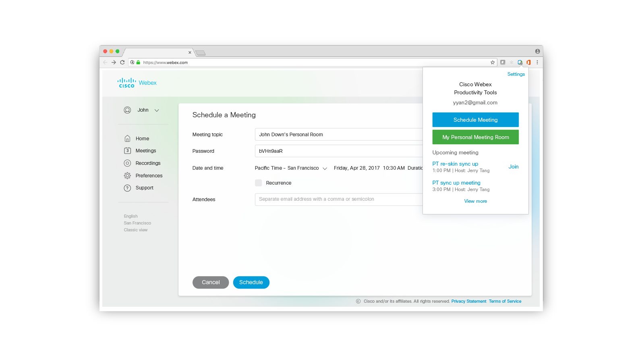Open the Pacific Time zone dropdown

pos(291,168)
